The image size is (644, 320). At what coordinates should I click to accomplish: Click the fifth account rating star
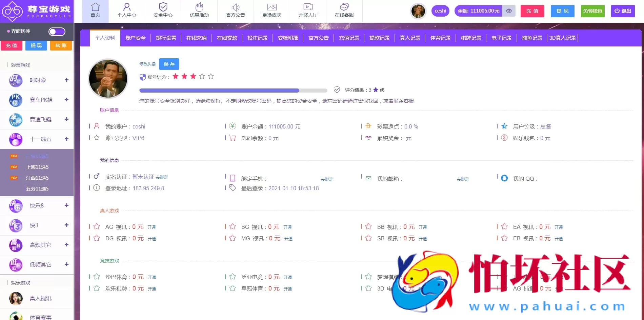coord(210,76)
